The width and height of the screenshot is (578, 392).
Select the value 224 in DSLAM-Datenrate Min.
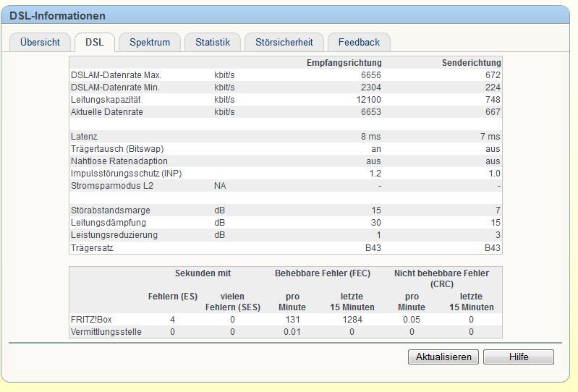tap(493, 88)
